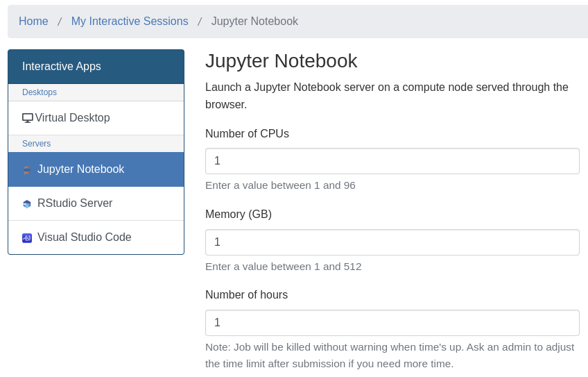Click the "Number of CPUs" field label
588x377 pixels.
click(x=247, y=134)
